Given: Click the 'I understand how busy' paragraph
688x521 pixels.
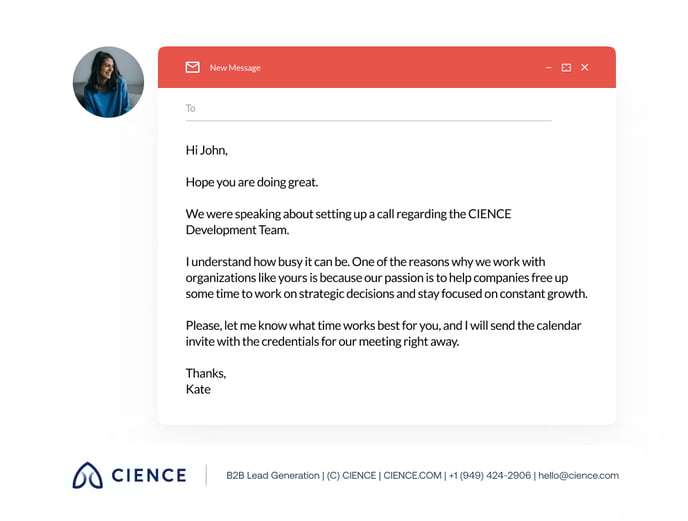Looking at the screenshot, I should pyautogui.click(x=386, y=277).
